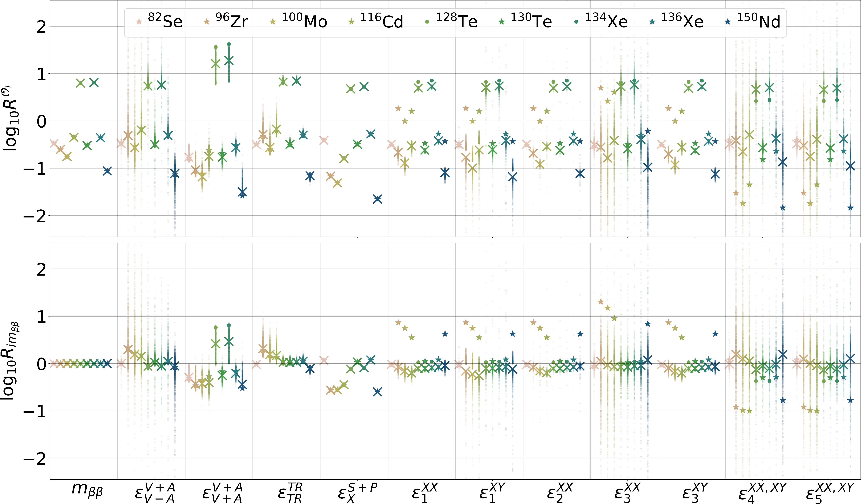Screen dimensions: 861x504
Task: Click the top panel y-tick label −1
Action: point(34,169)
